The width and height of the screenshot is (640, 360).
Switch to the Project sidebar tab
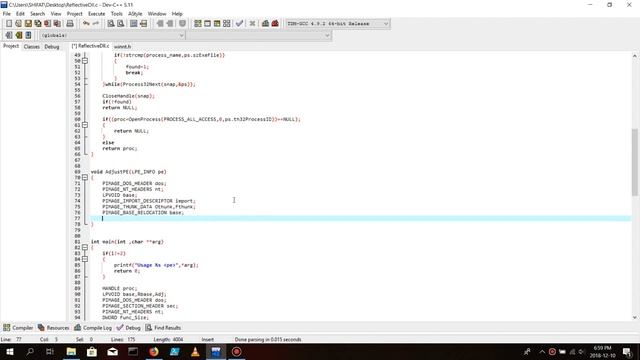[x=11, y=46]
